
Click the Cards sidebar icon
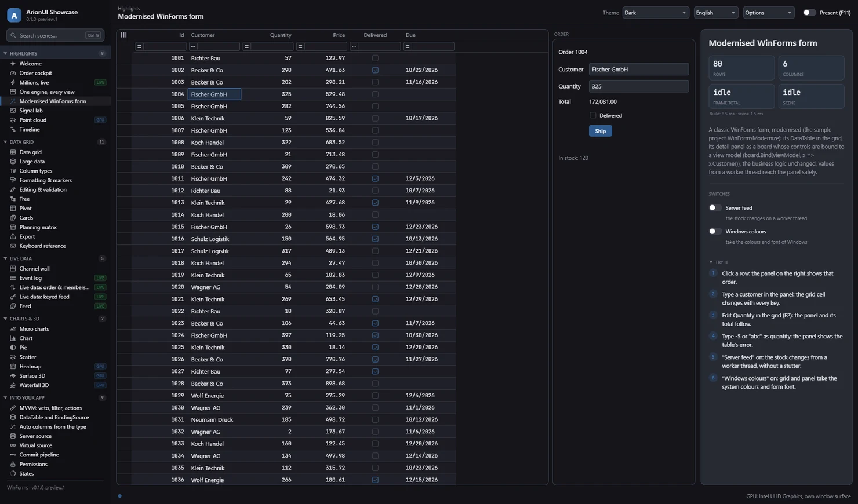[x=13, y=218]
